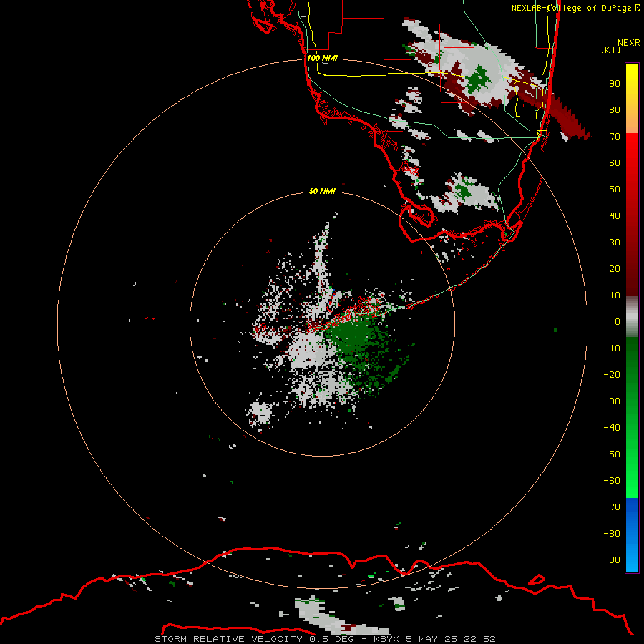Click the -20 knot scale label

[x=612, y=374]
